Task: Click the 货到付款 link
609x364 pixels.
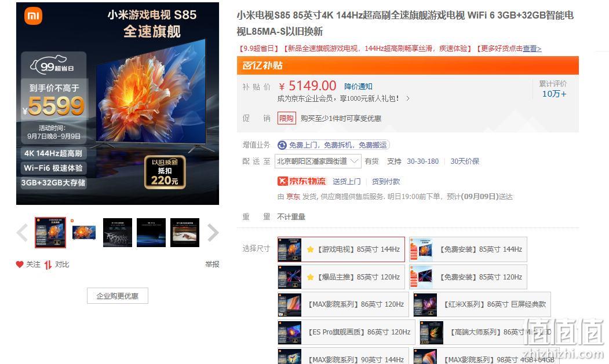Action: [x=386, y=182]
